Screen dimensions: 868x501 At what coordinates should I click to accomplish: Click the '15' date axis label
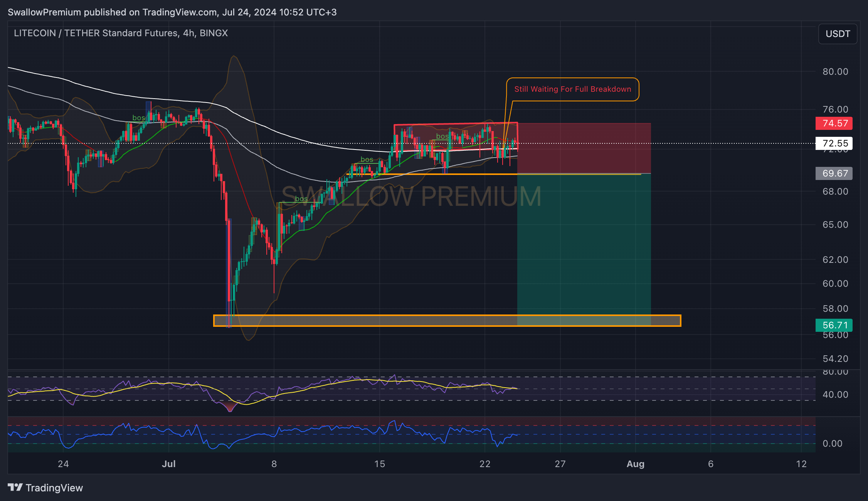[x=380, y=464]
